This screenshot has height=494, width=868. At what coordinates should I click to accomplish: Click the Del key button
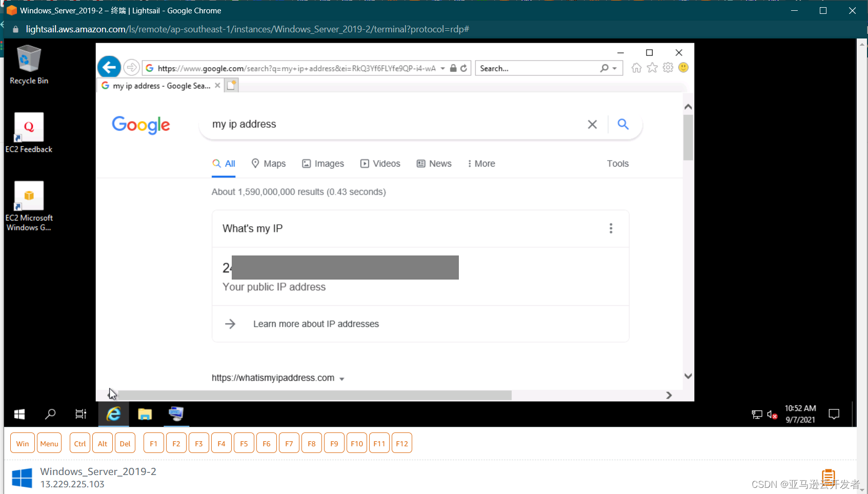point(125,443)
